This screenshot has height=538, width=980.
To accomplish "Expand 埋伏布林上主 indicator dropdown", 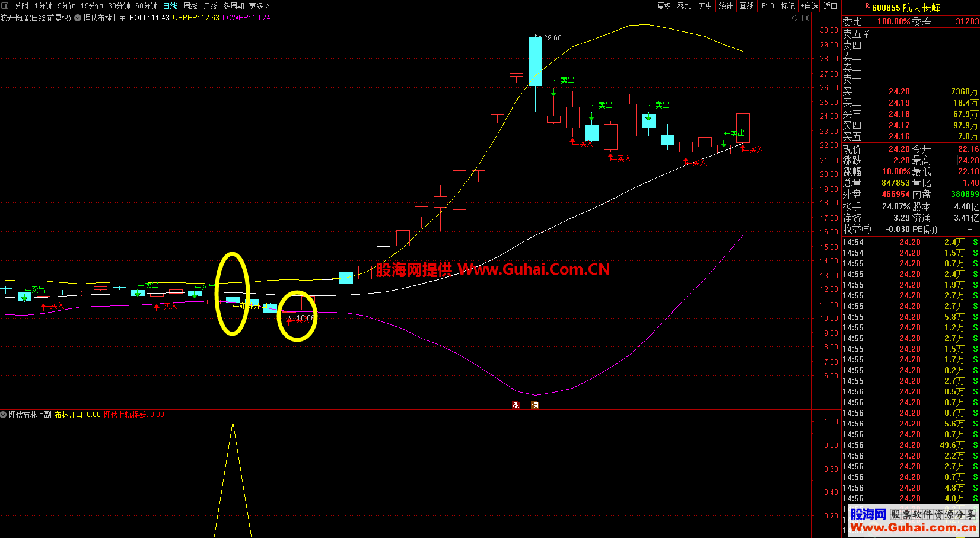I will (x=78, y=18).
